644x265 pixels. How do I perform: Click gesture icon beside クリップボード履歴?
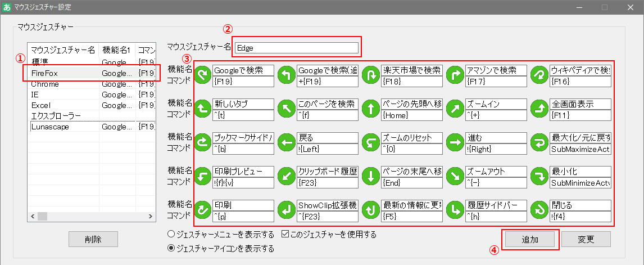[287, 177]
